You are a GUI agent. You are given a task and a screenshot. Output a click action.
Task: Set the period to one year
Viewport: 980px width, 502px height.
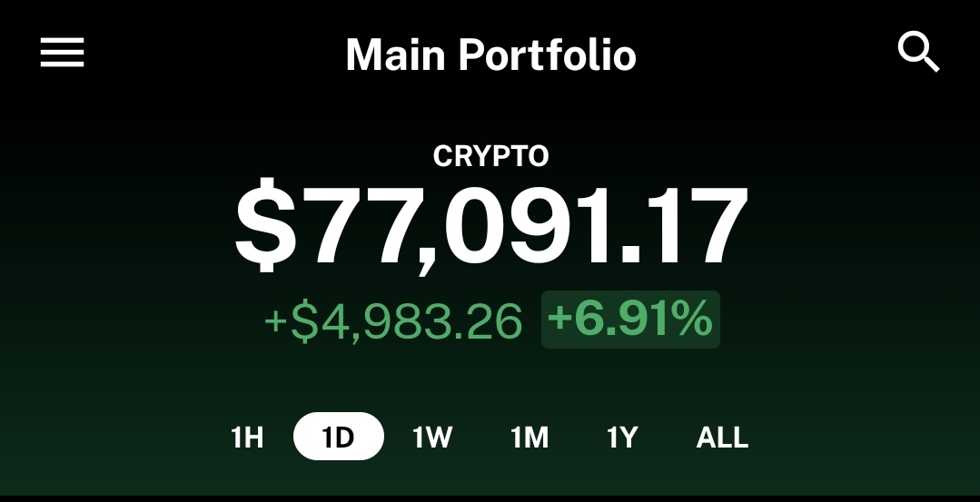point(622,437)
